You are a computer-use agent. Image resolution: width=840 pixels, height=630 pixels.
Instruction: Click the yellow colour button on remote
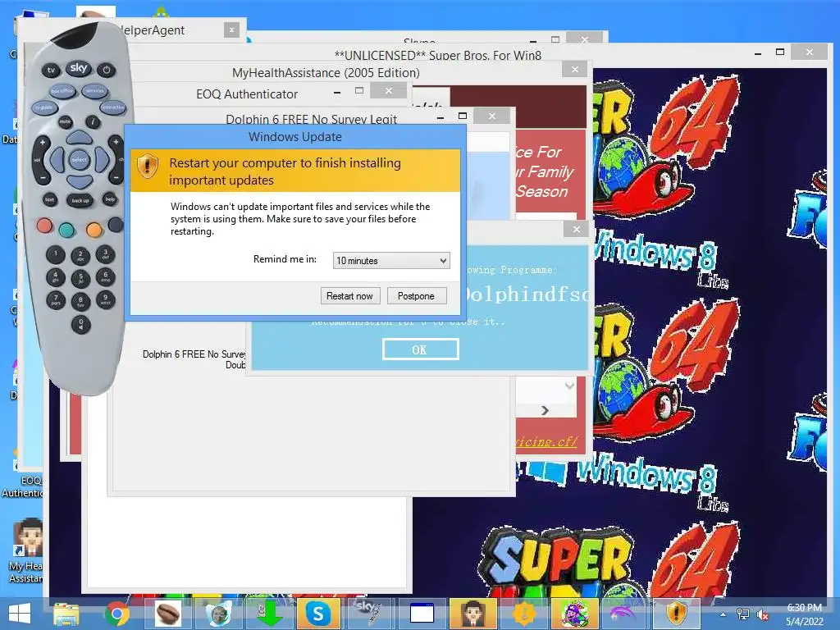click(94, 230)
